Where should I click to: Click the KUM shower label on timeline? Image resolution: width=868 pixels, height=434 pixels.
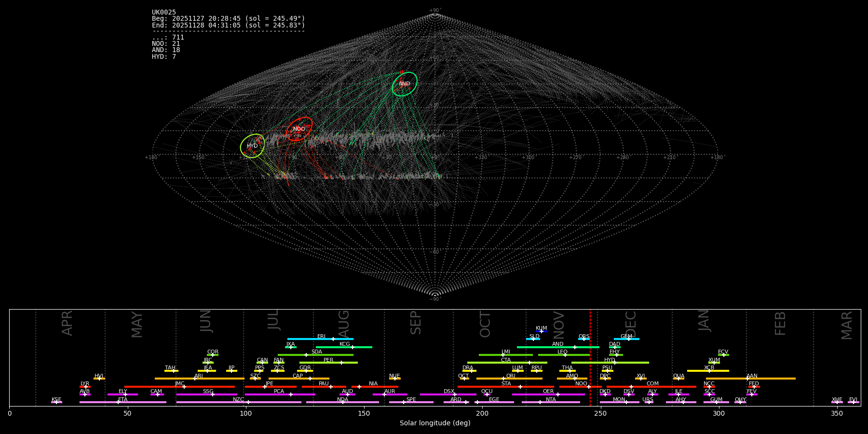click(542, 328)
